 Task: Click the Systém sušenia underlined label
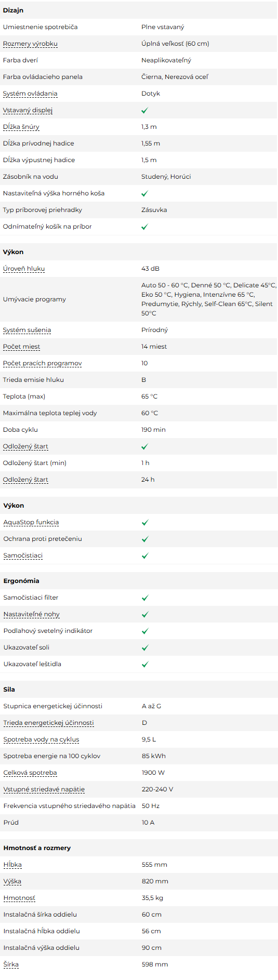pyautogui.click(x=27, y=330)
